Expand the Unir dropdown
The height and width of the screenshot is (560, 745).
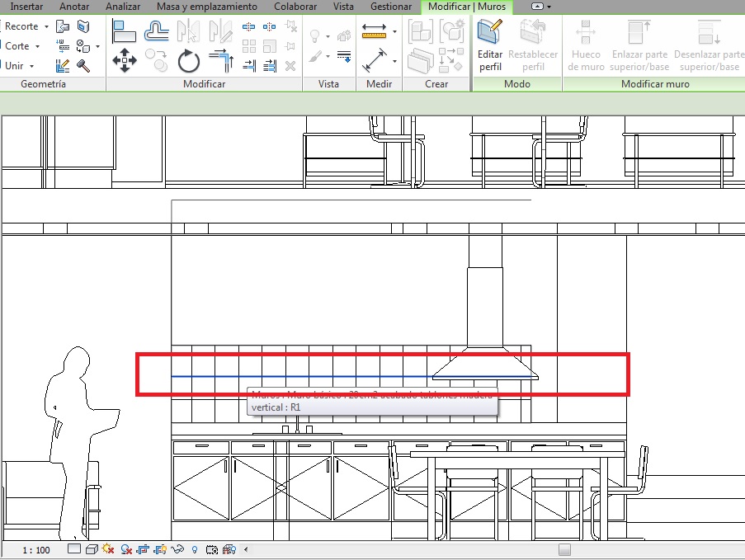[32, 66]
